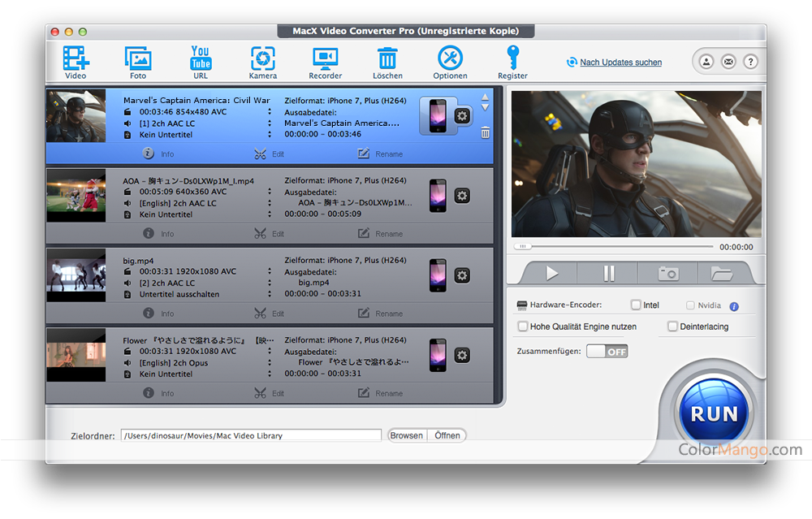
Task: Click iPhone profile icon for Flower video
Action: tap(438, 355)
